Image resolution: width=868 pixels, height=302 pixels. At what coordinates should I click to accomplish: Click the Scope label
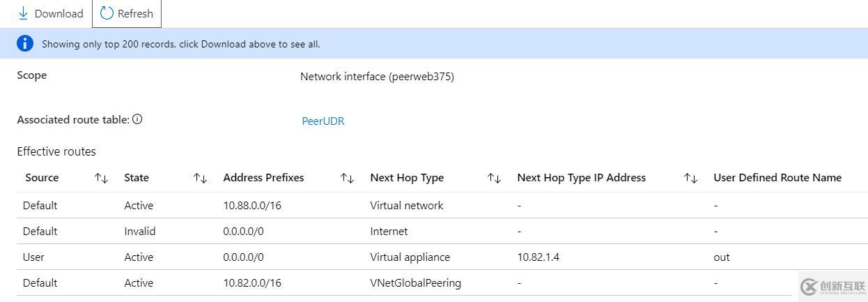pos(32,75)
